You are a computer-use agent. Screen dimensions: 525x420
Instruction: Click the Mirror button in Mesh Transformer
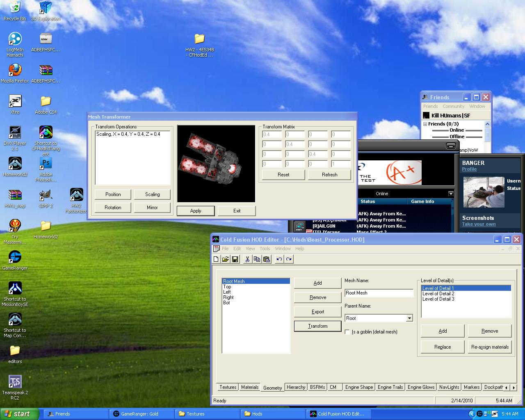tap(152, 208)
